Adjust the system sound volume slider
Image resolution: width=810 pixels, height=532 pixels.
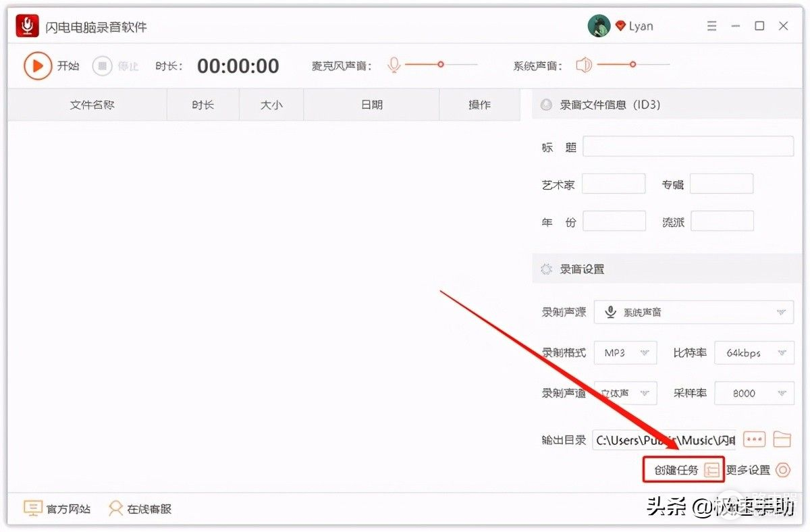pyautogui.click(x=632, y=65)
